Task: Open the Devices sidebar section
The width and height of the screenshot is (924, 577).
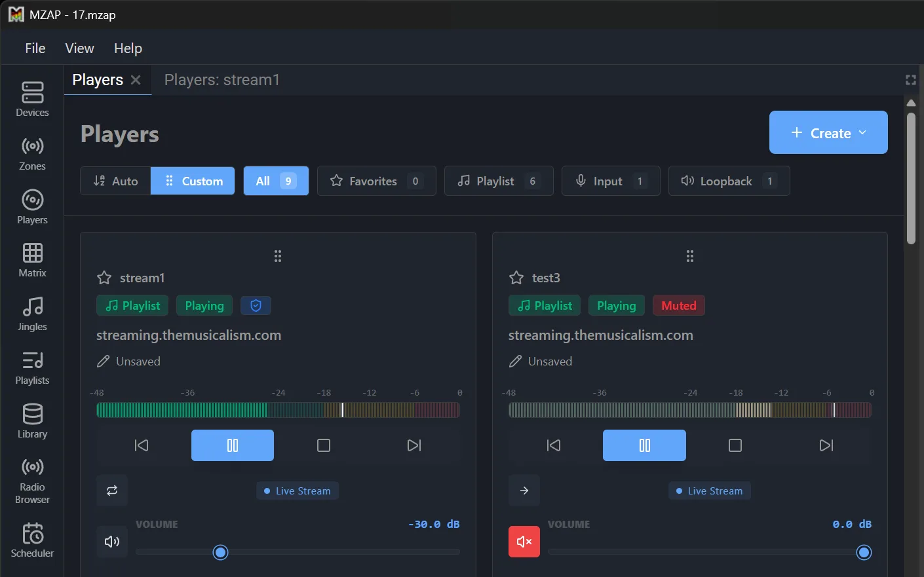Action: tap(32, 99)
